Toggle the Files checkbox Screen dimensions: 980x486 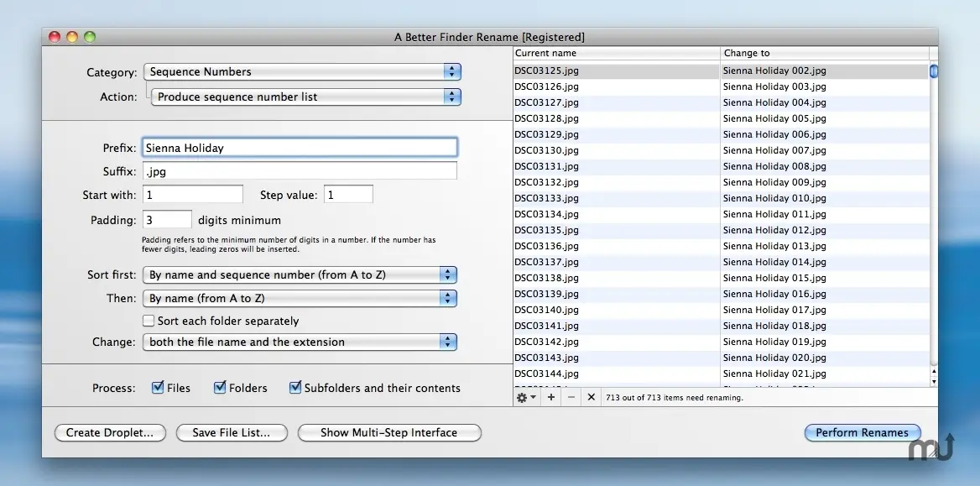click(158, 387)
